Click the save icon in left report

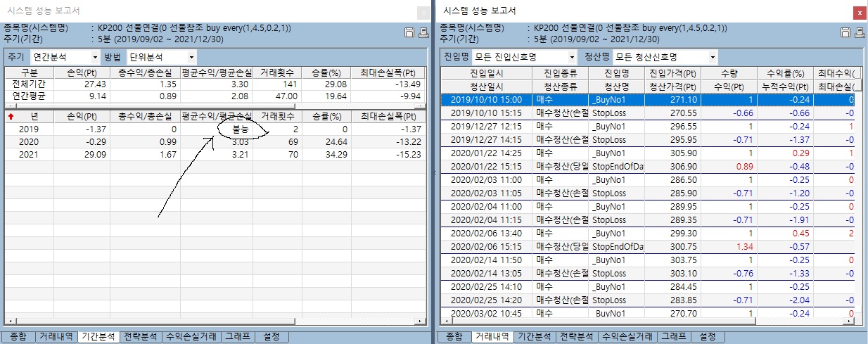coord(409,32)
